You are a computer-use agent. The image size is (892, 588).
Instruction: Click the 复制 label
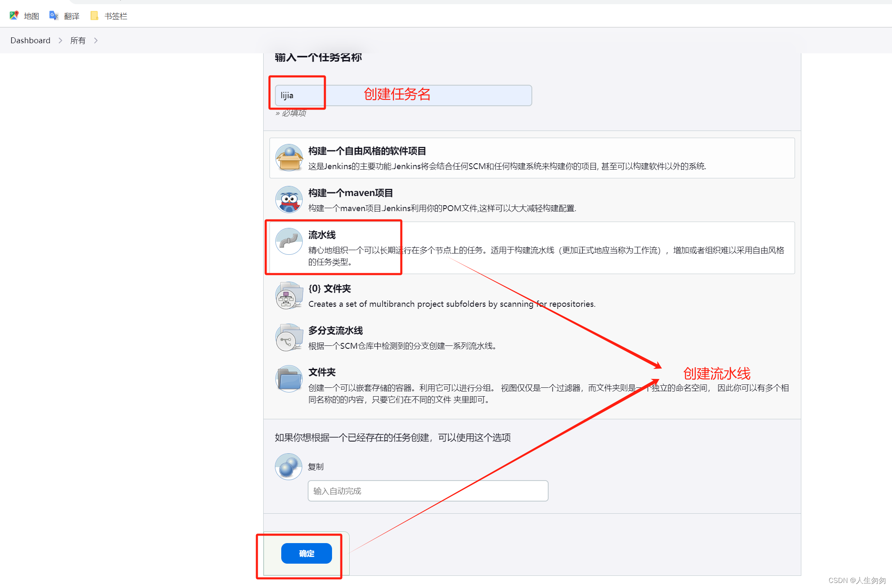316,467
